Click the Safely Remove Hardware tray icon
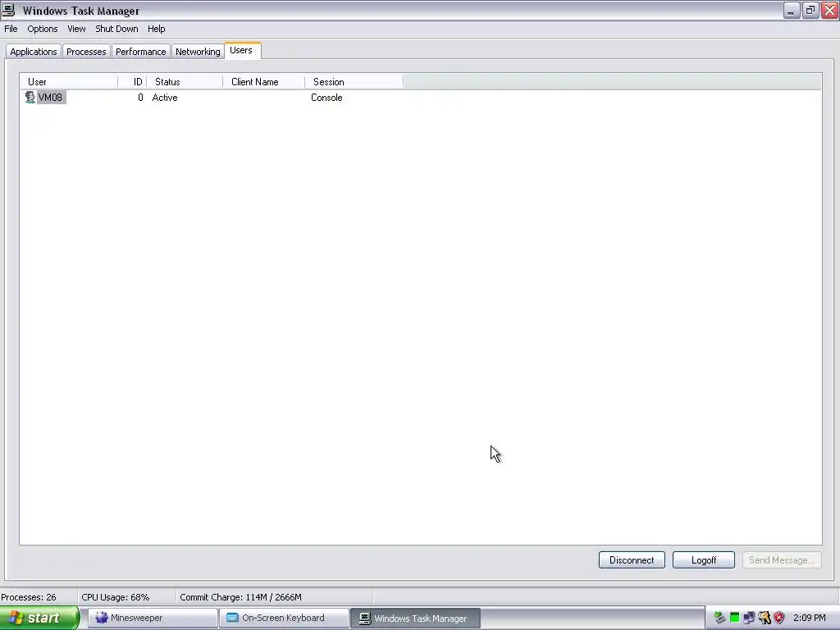Viewport: 840px width, 630px height. [x=719, y=618]
